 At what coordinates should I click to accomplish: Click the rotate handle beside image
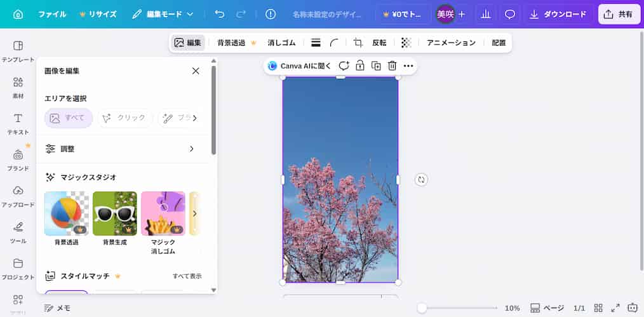pyautogui.click(x=421, y=180)
